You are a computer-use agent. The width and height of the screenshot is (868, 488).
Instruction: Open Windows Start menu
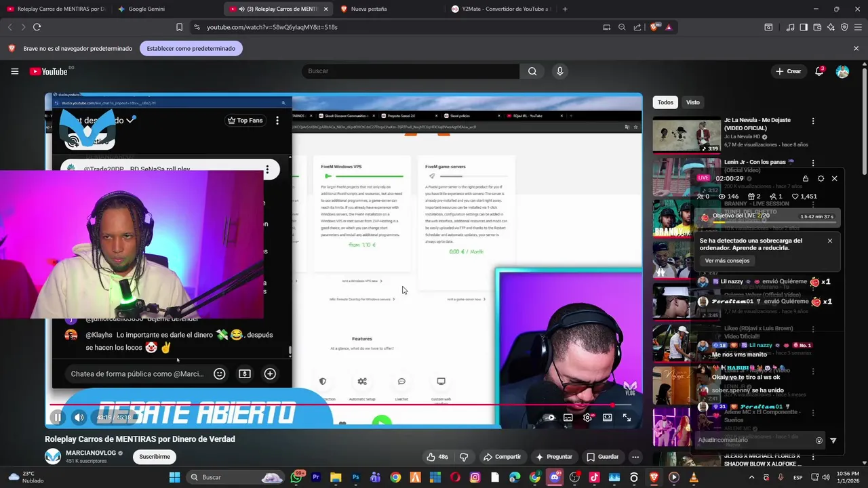pos(174,477)
